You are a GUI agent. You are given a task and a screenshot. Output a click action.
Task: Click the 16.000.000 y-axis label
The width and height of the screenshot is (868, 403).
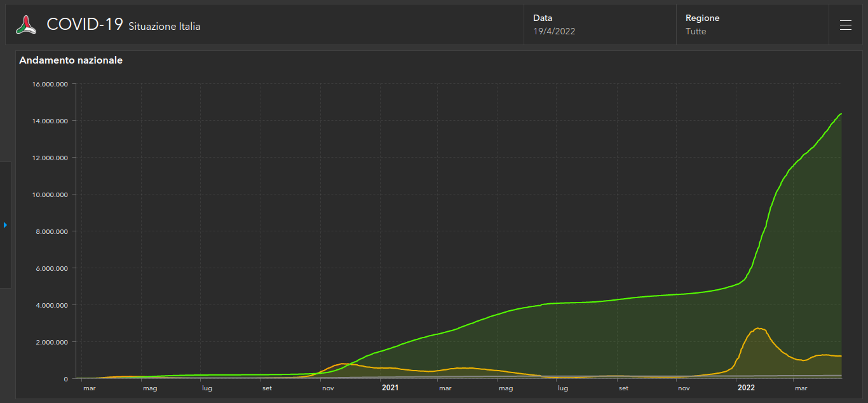point(50,84)
